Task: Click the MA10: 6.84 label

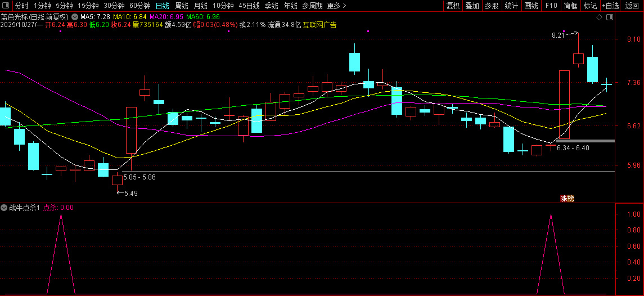Action: tap(130, 17)
